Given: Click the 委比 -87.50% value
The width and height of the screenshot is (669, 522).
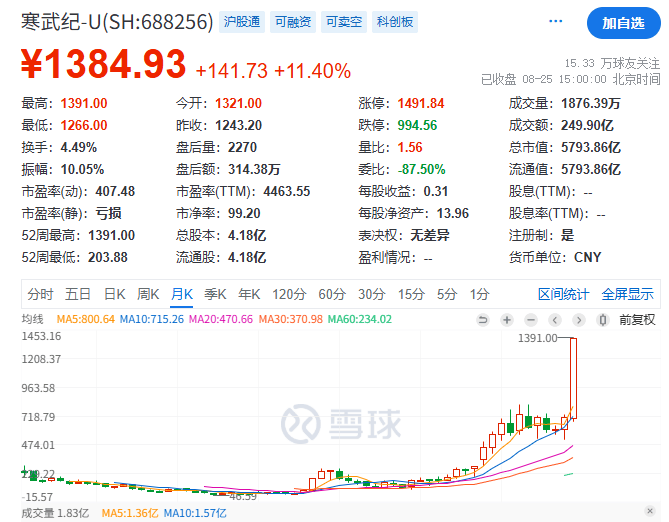Looking at the screenshot, I should click(x=421, y=169).
